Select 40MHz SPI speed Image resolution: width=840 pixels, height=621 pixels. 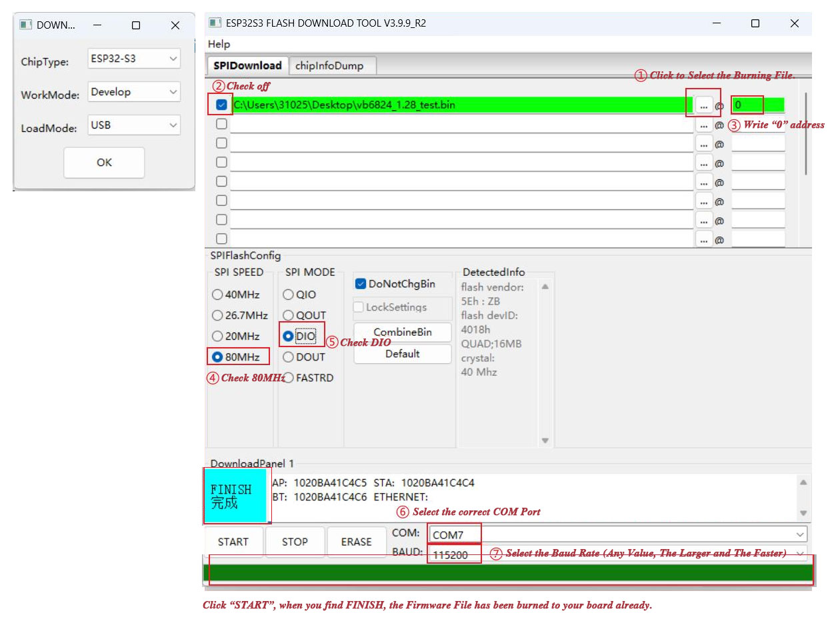[x=217, y=295]
